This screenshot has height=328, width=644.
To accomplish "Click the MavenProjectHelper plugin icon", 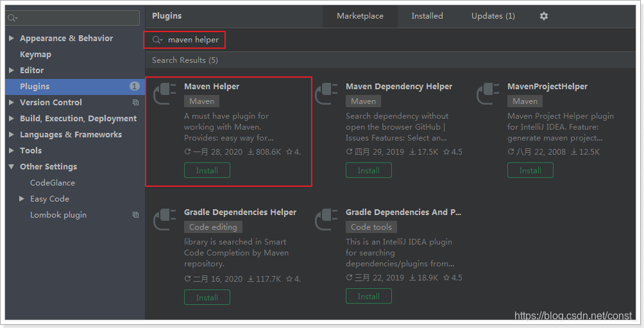I will coord(488,93).
